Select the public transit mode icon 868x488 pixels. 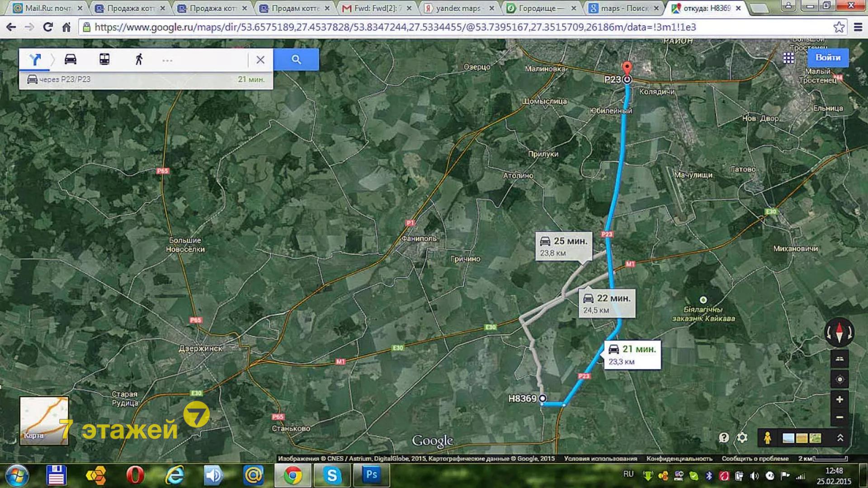[104, 59]
